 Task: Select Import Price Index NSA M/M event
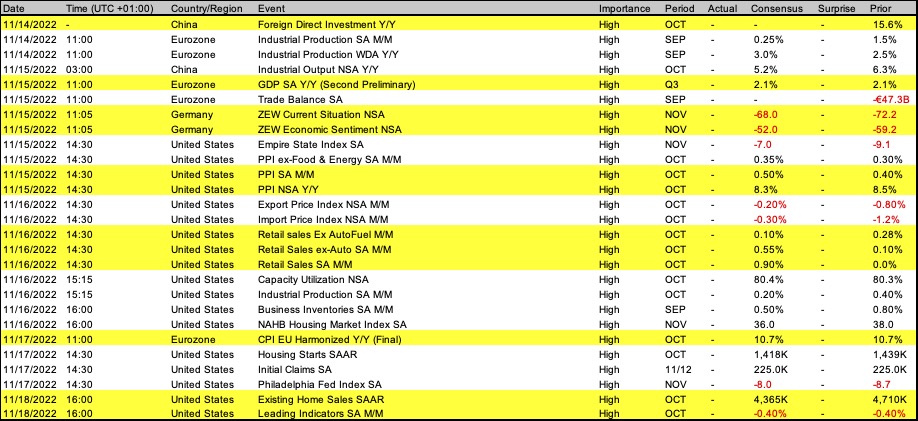(x=323, y=220)
